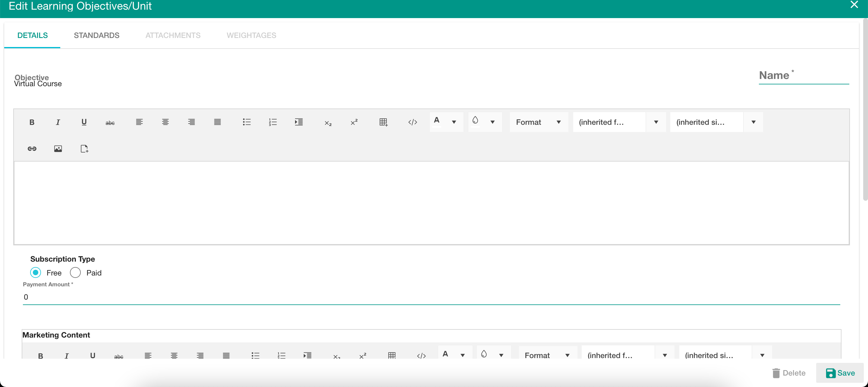868x387 pixels.
Task: Click the dialog vertical scrollbar
Action: [x=865, y=110]
